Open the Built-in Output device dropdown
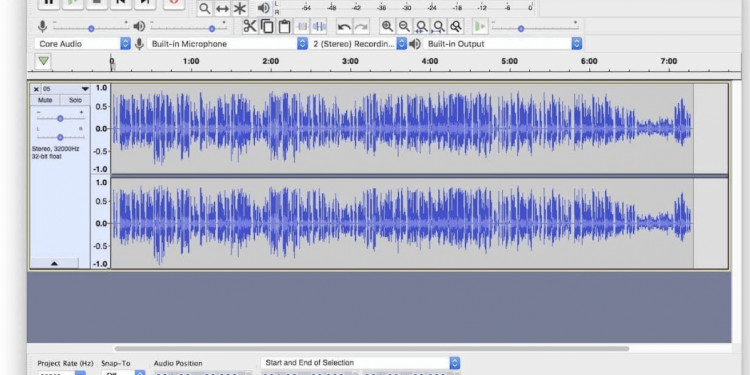The width and height of the screenshot is (750, 375). [502, 44]
